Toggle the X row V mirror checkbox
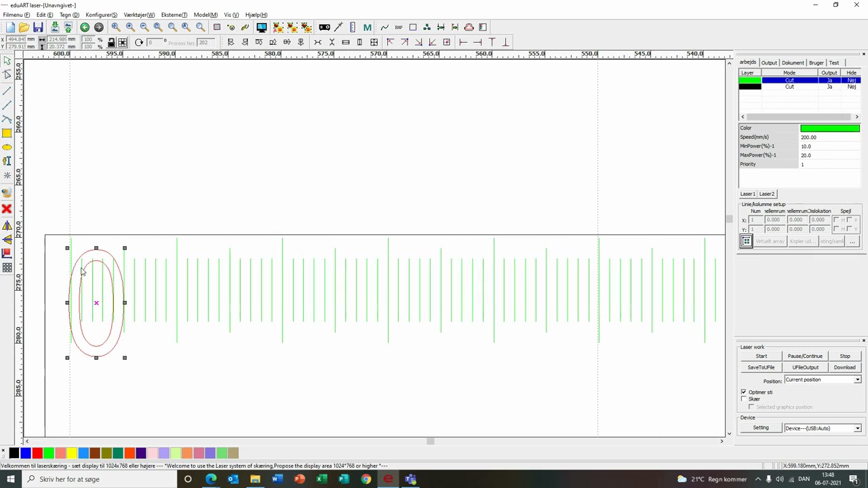Viewport: 868px width, 488px height. (850, 220)
